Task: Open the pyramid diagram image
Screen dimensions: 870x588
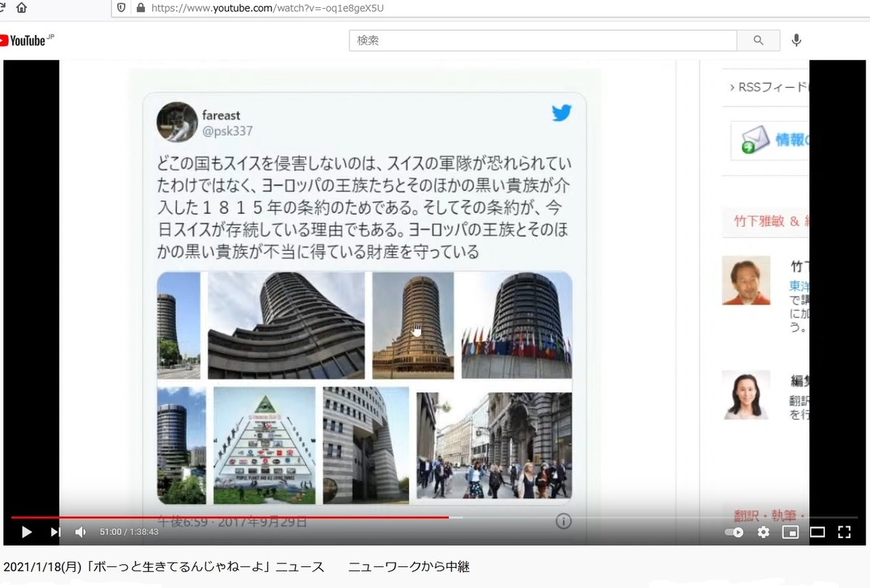Action: coord(264,445)
